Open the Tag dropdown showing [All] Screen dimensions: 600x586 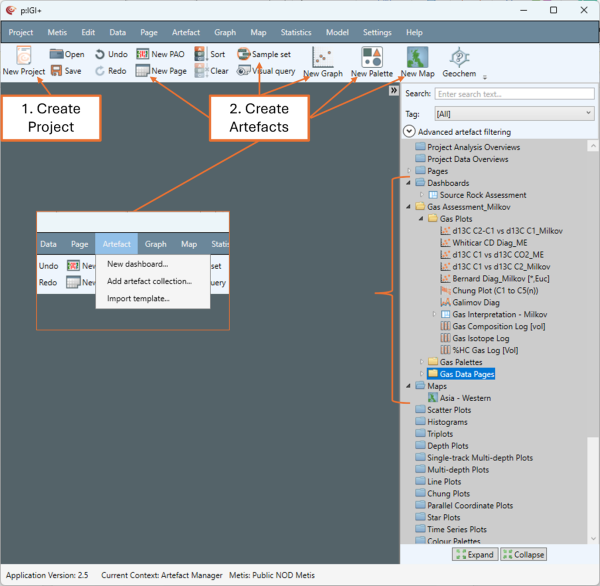coord(514,114)
